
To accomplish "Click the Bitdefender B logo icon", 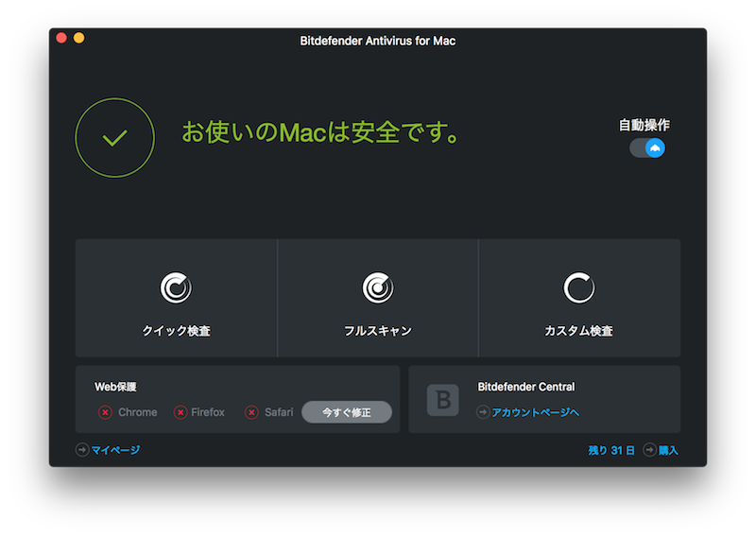I will pyautogui.click(x=442, y=400).
